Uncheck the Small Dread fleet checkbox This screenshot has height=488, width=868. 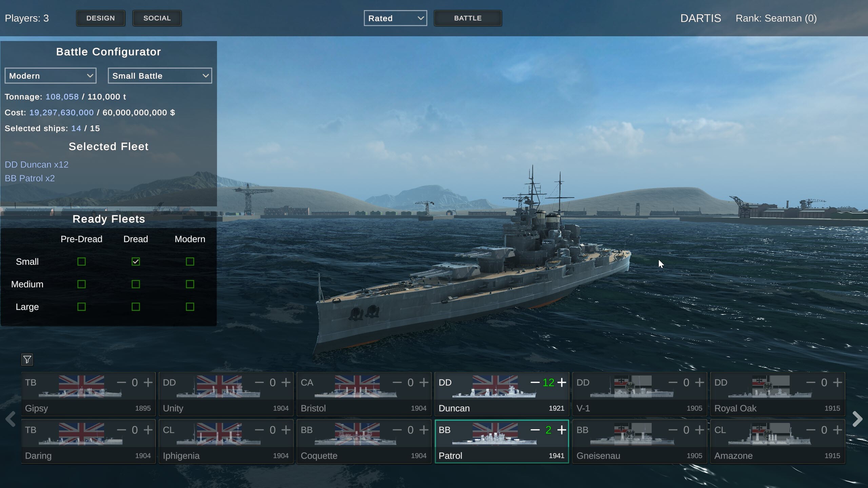[136, 261]
